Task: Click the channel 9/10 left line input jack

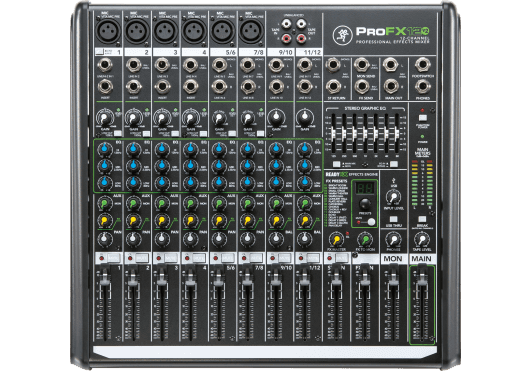Action: [x=276, y=65]
